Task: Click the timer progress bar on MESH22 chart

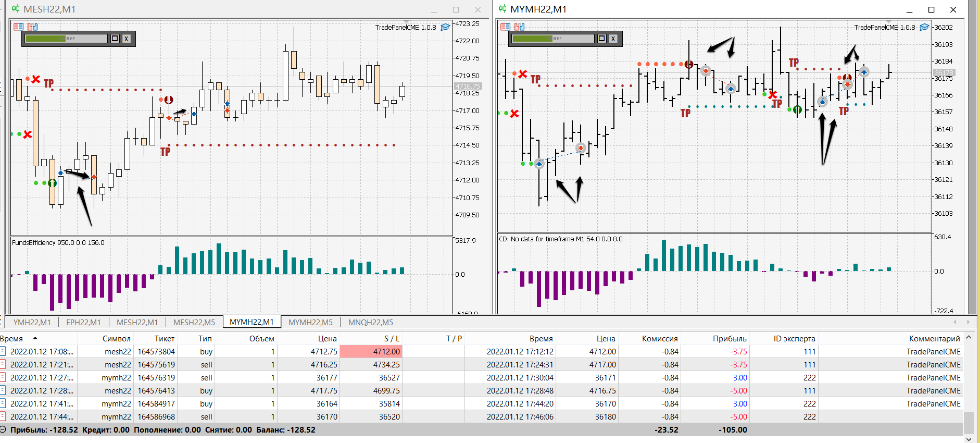Action: (66, 39)
